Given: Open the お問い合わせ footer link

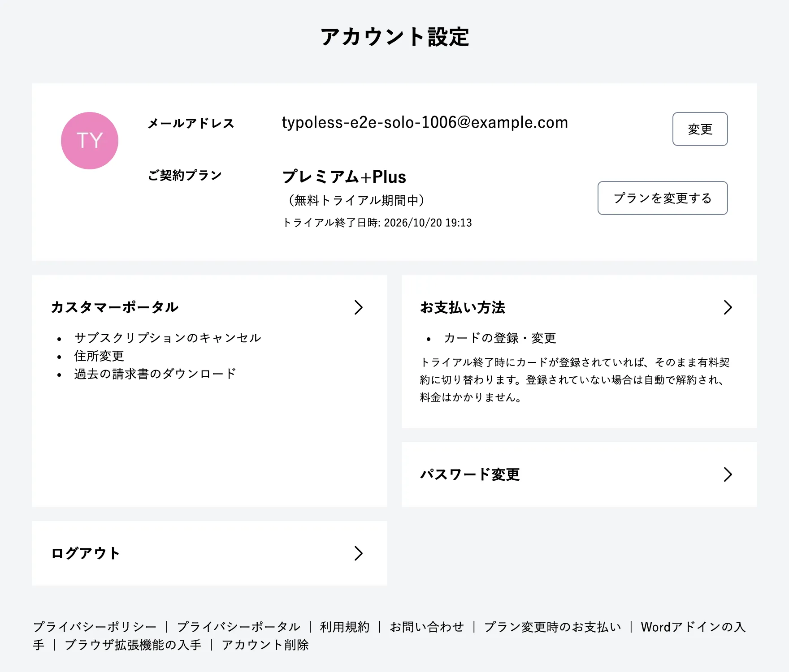Looking at the screenshot, I should [x=427, y=627].
